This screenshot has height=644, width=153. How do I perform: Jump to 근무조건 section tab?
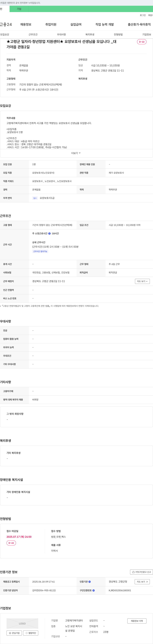click(x=33, y=34)
